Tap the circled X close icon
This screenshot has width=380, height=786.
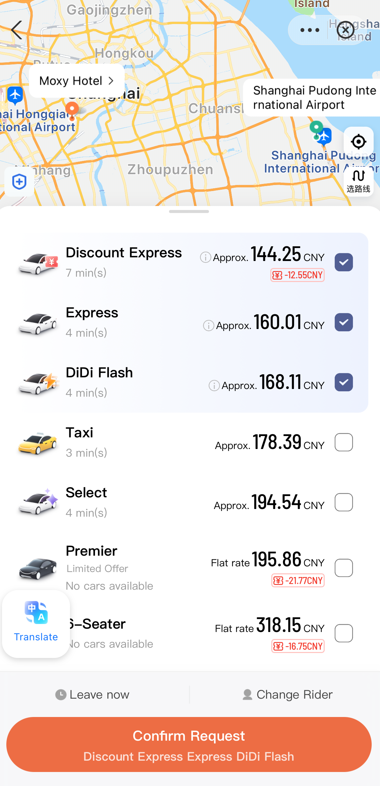pyautogui.click(x=345, y=30)
